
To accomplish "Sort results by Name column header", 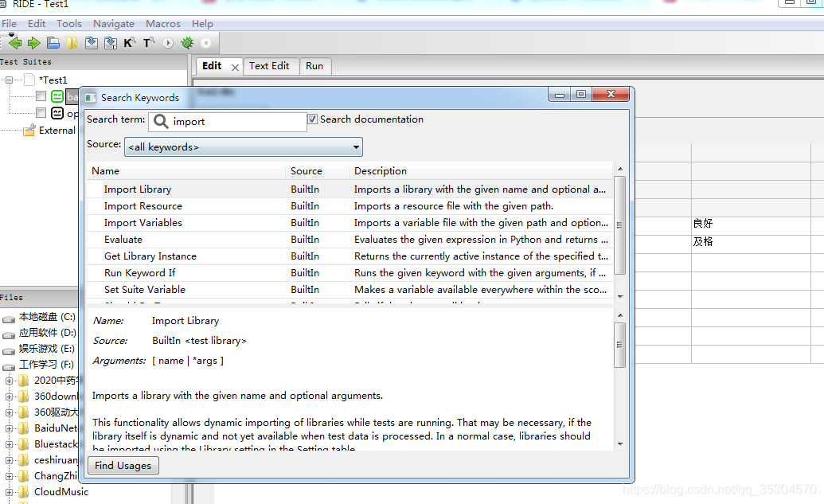I will (186, 171).
